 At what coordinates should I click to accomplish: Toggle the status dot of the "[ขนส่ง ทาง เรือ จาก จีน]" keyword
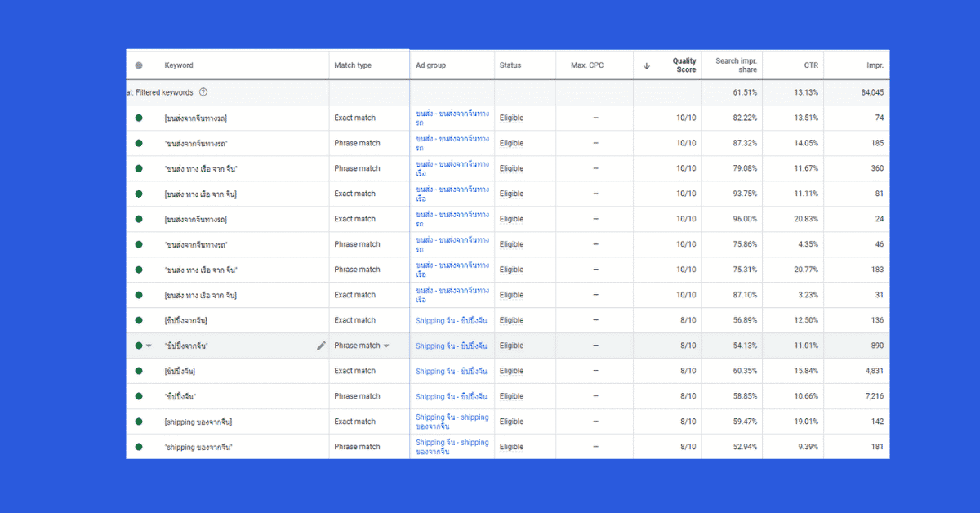click(x=138, y=194)
